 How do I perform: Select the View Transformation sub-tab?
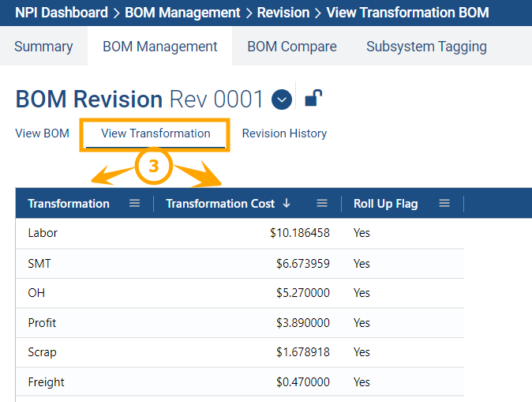click(x=155, y=133)
